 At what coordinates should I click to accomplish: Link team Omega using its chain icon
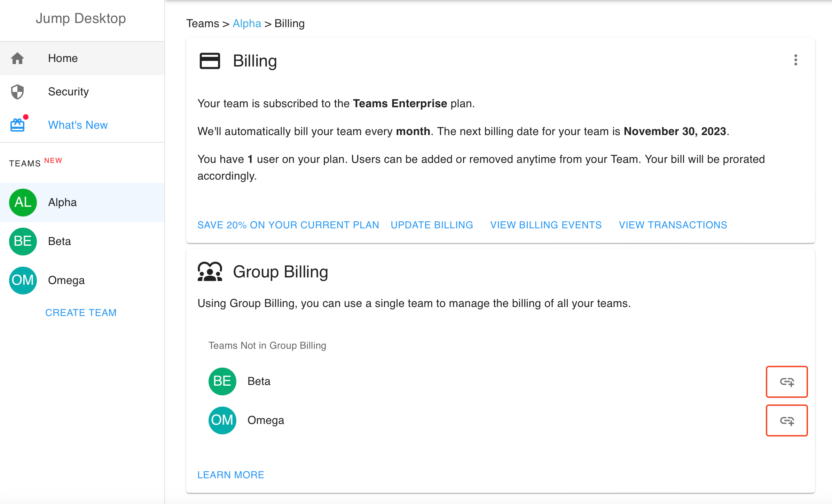coord(787,420)
